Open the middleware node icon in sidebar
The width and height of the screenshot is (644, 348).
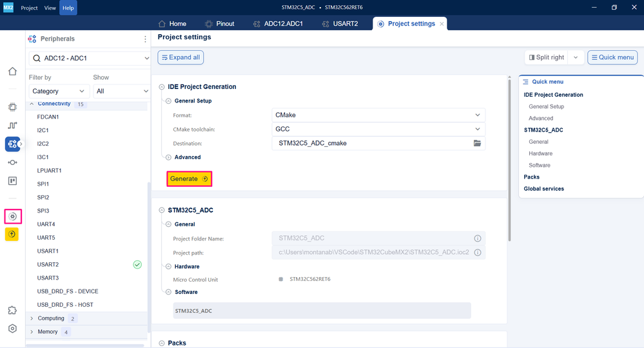(x=12, y=162)
